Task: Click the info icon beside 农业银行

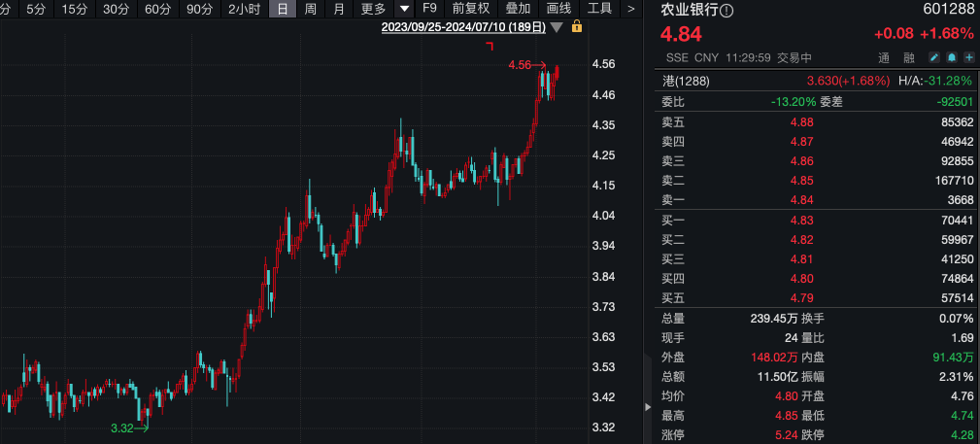Action: pos(727,11)
